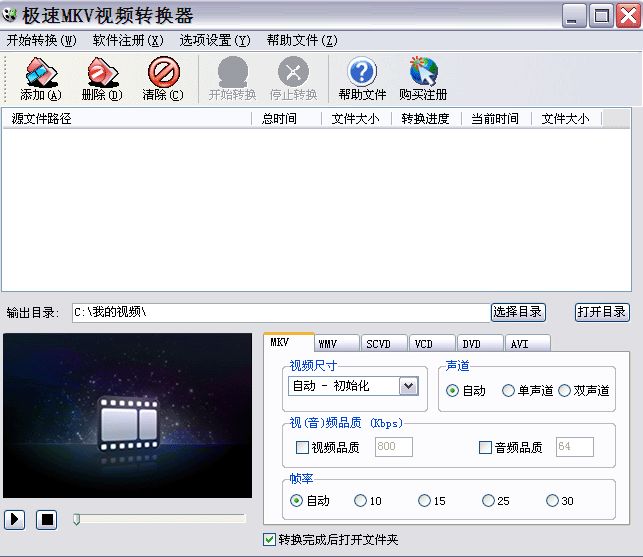Screen dimensions: 643x557
Task: Select 自动 frame rate radio
Action: pos(296,501)
